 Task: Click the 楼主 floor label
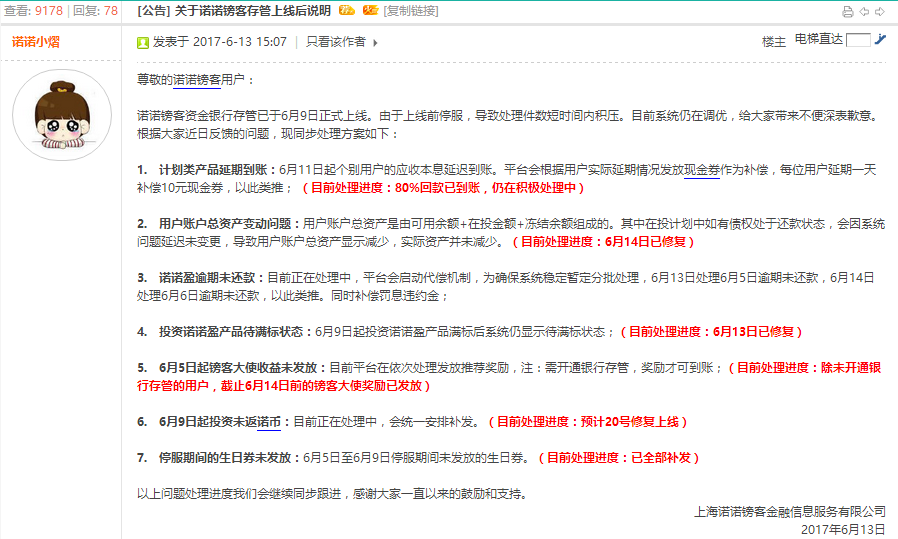pos(773,42)
